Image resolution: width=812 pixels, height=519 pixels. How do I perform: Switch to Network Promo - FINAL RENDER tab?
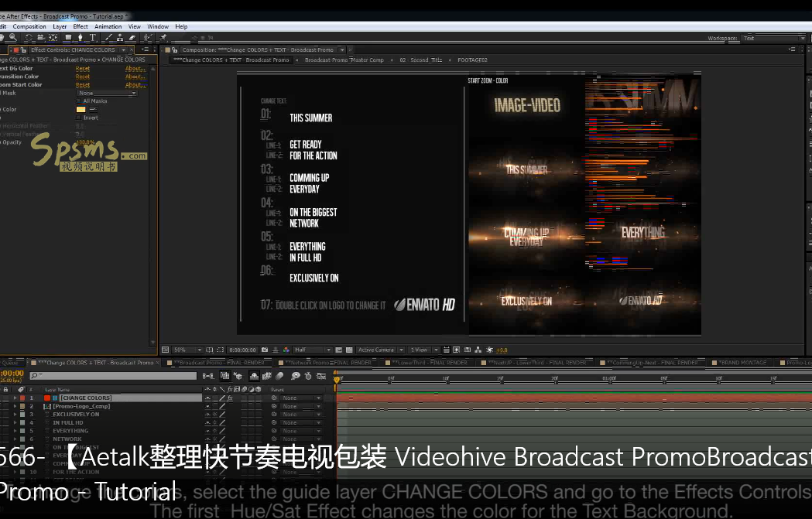pyautogui.click(x=327, y=363)
